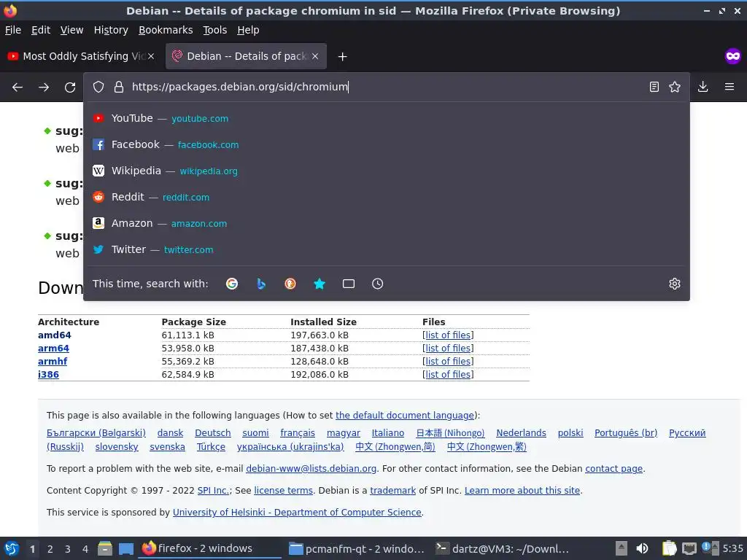Viewport: 747px width, 560px height.
Task: Click the private browsing mask icon
Action: 732,56
